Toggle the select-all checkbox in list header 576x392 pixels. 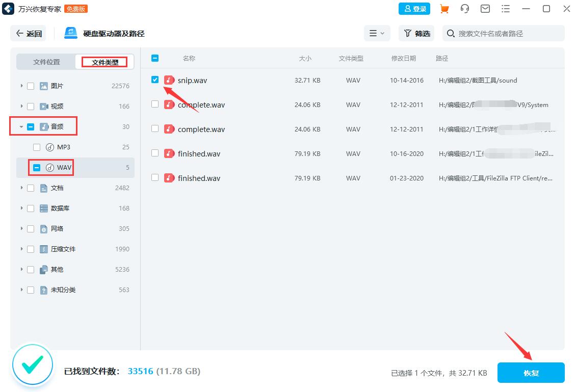[155, 58]
